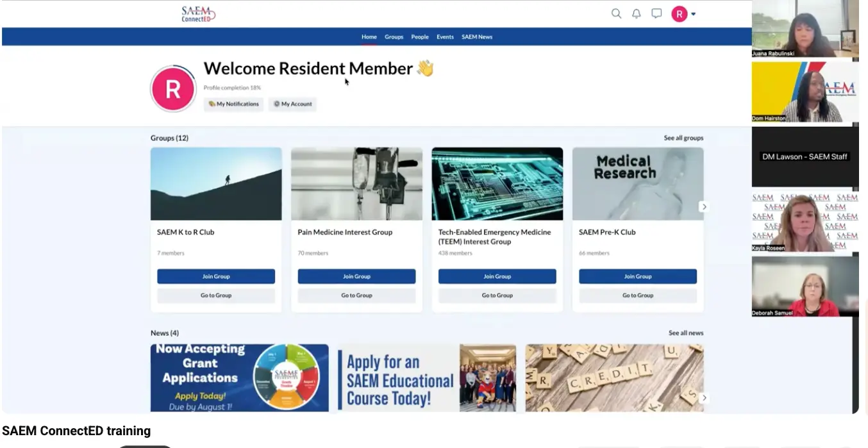Select Kayla Roseen video tile
This screenshot has height=448, width=868.
click(x=805, y=222)
